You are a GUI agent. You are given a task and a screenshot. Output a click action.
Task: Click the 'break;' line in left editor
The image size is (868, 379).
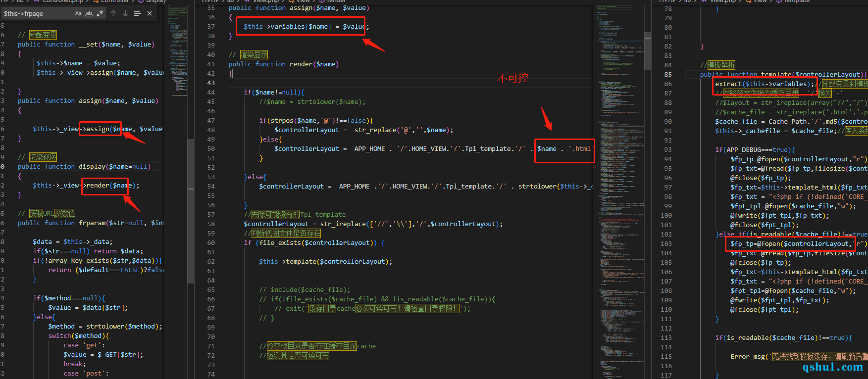click(75, 364)
